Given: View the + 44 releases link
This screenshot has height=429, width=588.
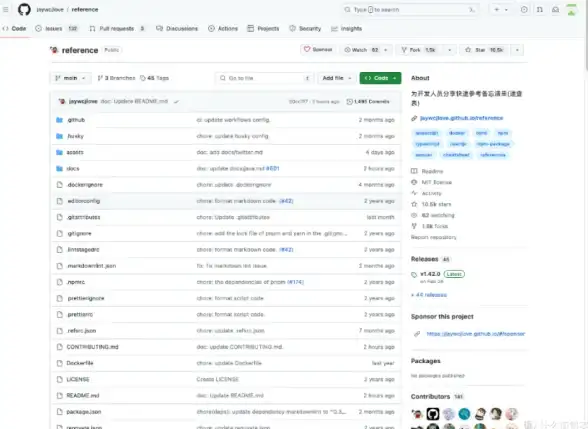Looking at the screenshot, I should [x=429, y=295].
